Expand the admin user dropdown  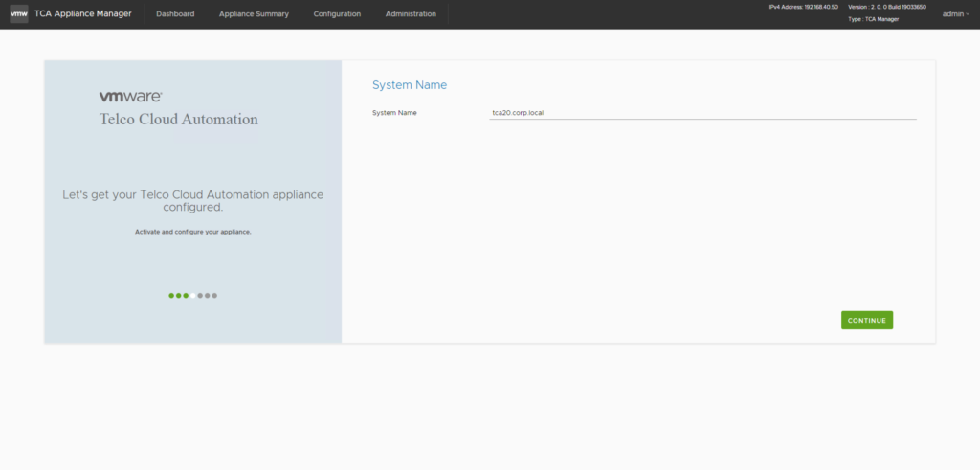pyautogui.click(x=956, y=13)
